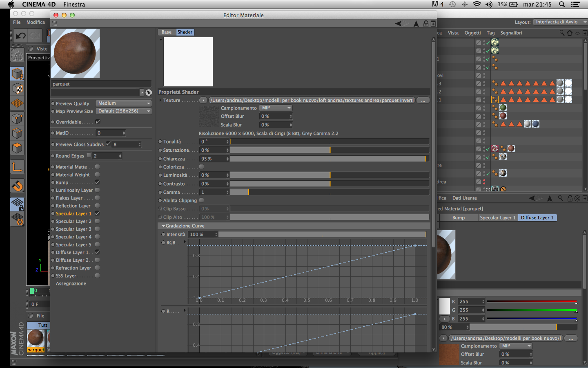Enable the Reflection Layer checkbox
The image size is (588, 368).
[97, 206]
